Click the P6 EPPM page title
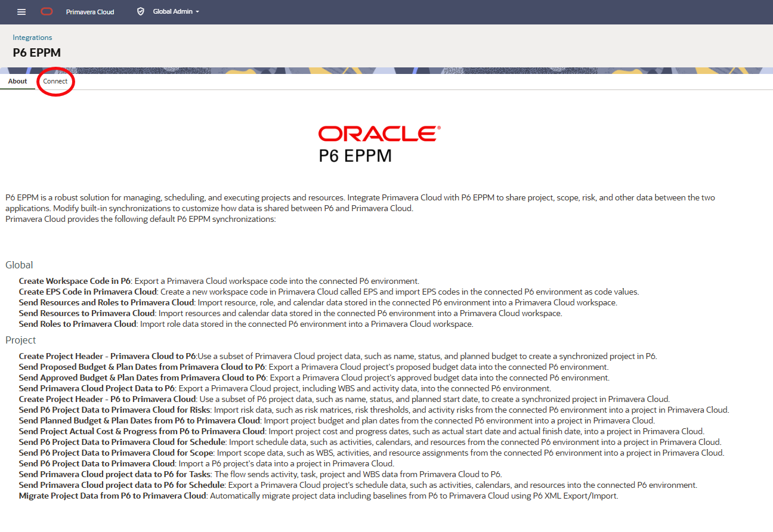Image resolution: width=773 pixels, height=532 pixels. [x=37, y=52]
